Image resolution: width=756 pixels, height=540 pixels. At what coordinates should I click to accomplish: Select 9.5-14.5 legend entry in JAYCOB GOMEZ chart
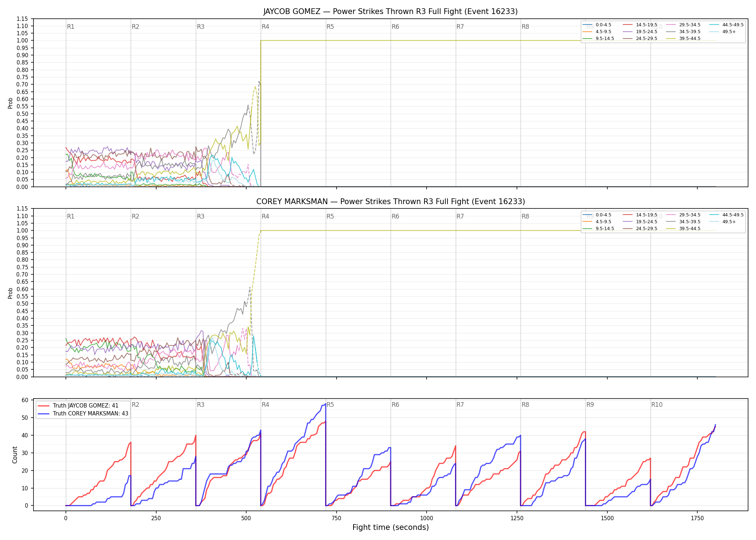tap(598, 39)
